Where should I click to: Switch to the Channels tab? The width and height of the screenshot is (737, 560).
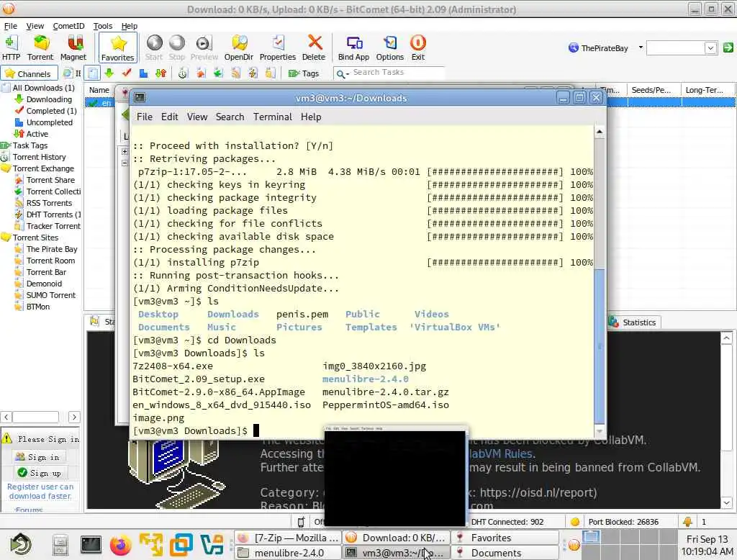(x=28, y=74)
